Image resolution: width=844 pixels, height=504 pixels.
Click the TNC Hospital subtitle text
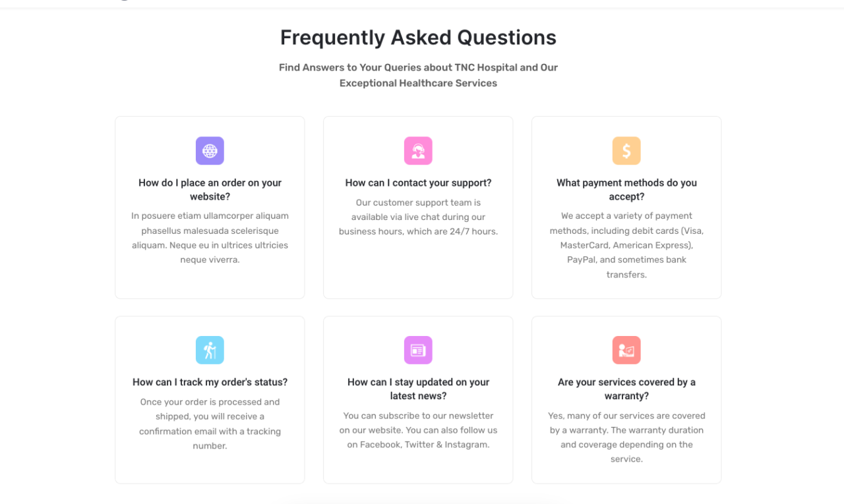(x=418, y=75)
